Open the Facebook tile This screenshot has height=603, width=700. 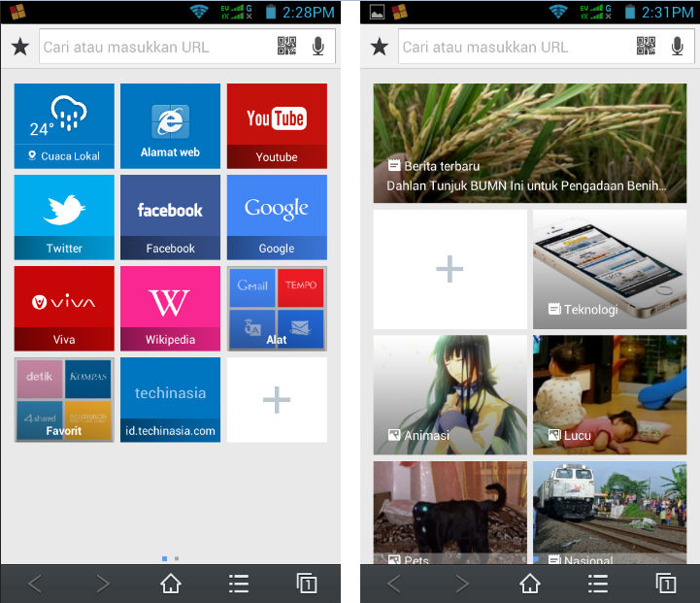coord(170,217)
